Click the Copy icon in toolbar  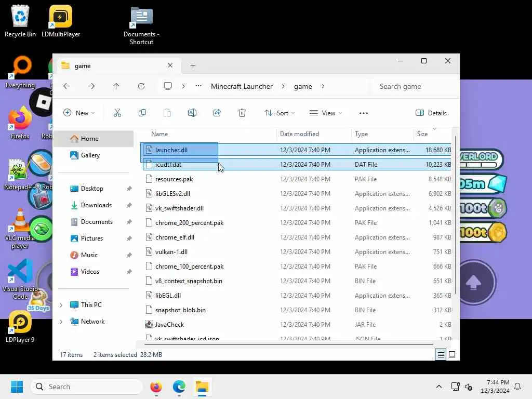142,113
